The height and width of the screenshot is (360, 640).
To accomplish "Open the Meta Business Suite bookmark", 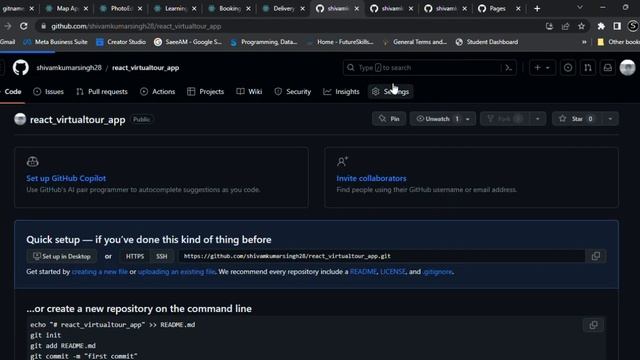I will (56, 42).
